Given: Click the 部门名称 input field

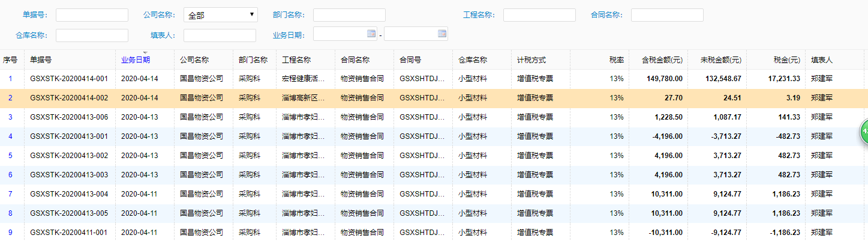Looking at the screenshot, I should [349, 15].
